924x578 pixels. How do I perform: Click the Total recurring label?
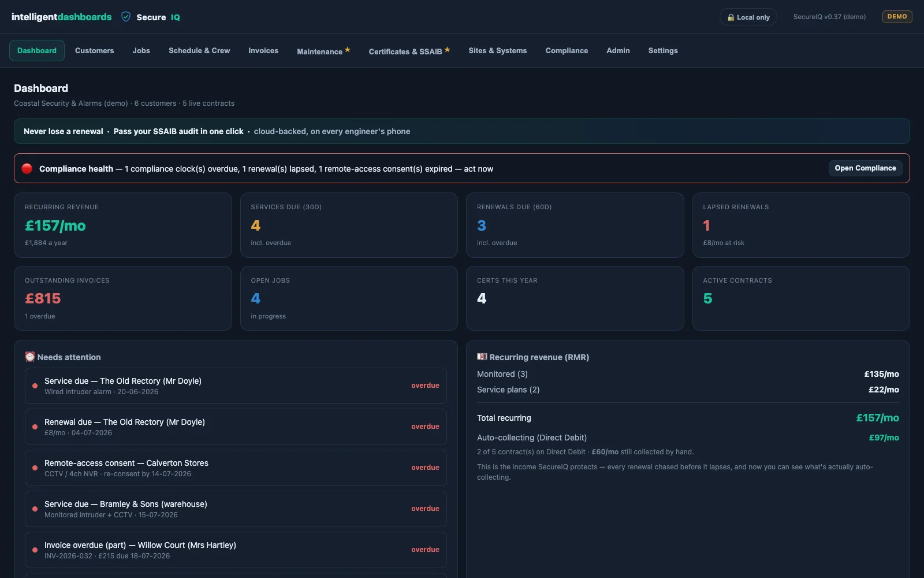pos(504,418)
